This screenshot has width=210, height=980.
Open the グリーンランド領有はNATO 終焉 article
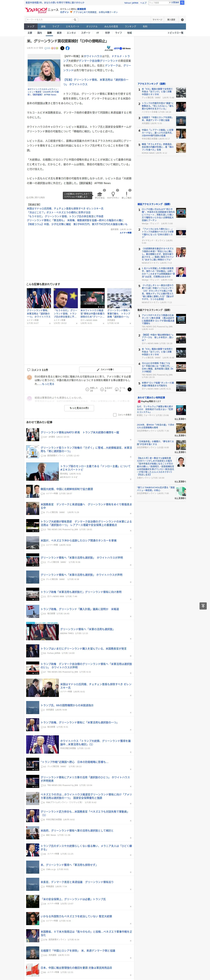point(80,433)
